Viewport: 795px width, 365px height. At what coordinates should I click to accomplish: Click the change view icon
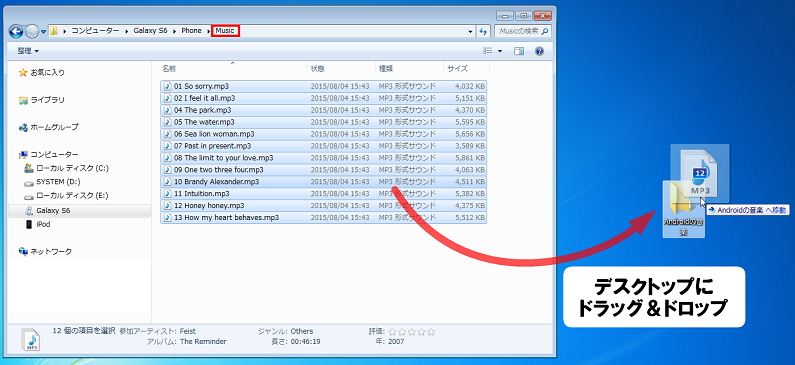[488, 51]
